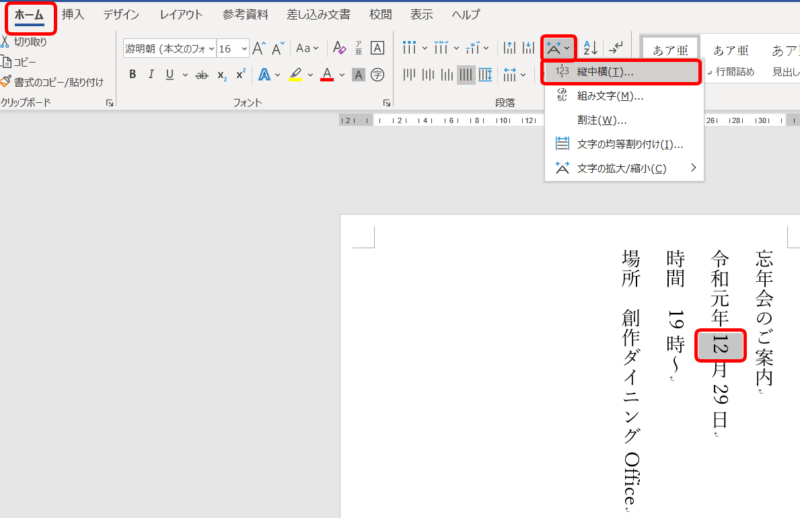Open the font name 游明朝 dropdown
Image resolution: width=800 pixels, height=518 pixels.
(x=211, y=48)
